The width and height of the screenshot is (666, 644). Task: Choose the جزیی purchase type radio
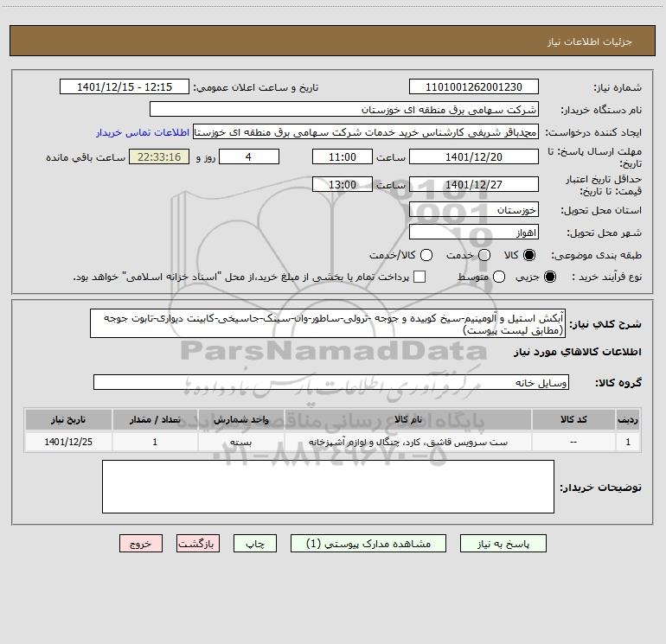[550, 277]
